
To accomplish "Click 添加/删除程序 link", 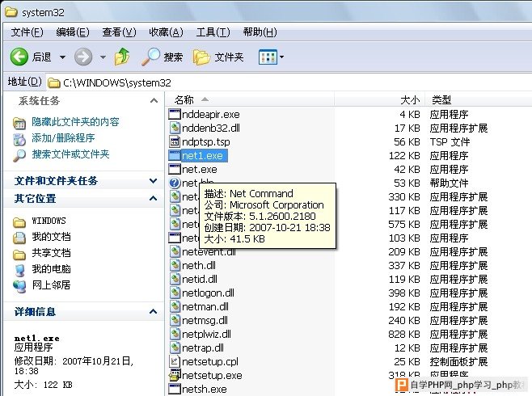I will point(63,138).
